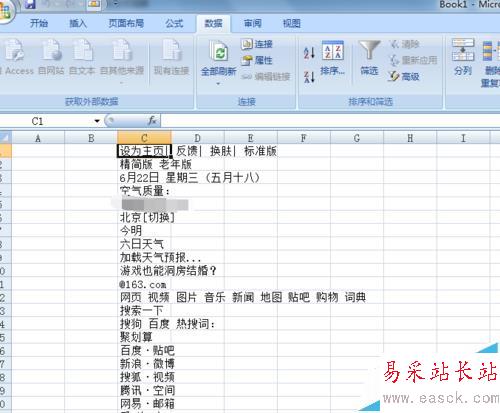Click the fx insert function button
500x413 pixels.
coord(152,121)
